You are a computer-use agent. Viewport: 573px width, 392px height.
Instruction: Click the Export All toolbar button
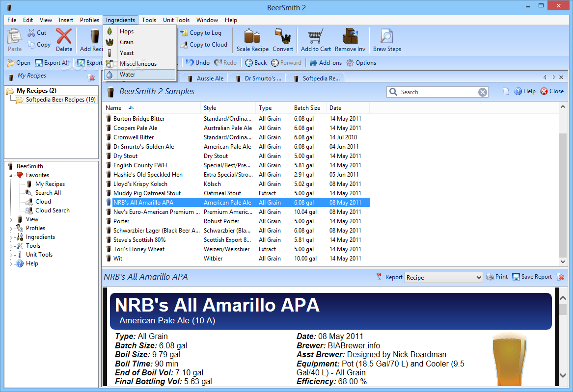(52, 63)
